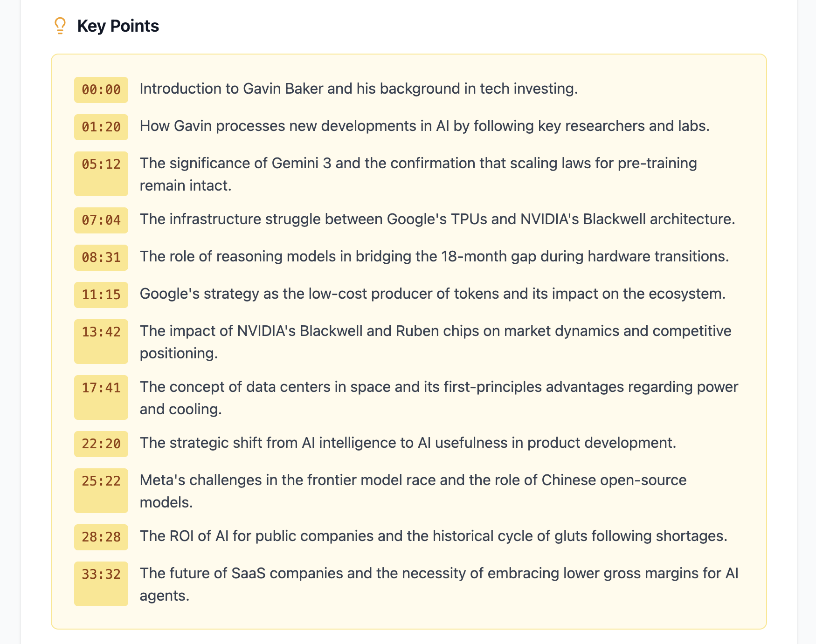
Task: Open the 01:20 timestamp about AI researchers
Action: (x=101, y=126)
